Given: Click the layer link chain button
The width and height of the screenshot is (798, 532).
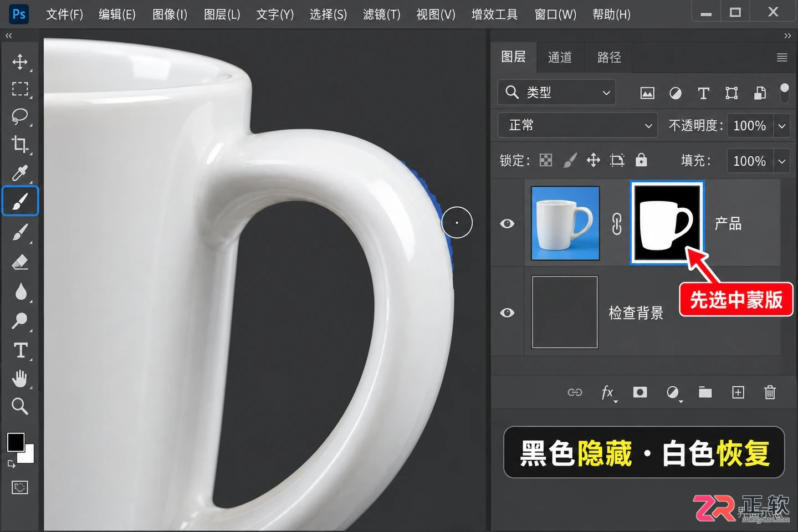Looking at the screenshot, I should coord(575,392).
